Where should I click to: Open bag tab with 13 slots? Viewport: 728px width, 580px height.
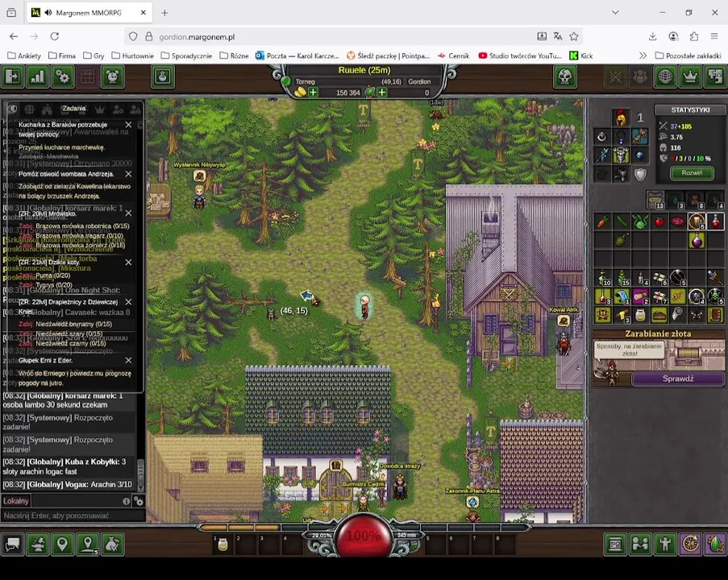pyautogui.click(x=655, y=200)
